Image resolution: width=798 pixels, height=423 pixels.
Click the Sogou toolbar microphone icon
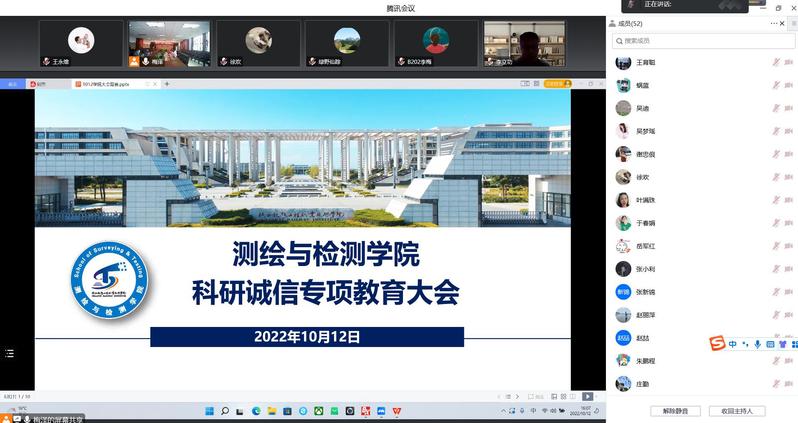[x=757, y=344]
